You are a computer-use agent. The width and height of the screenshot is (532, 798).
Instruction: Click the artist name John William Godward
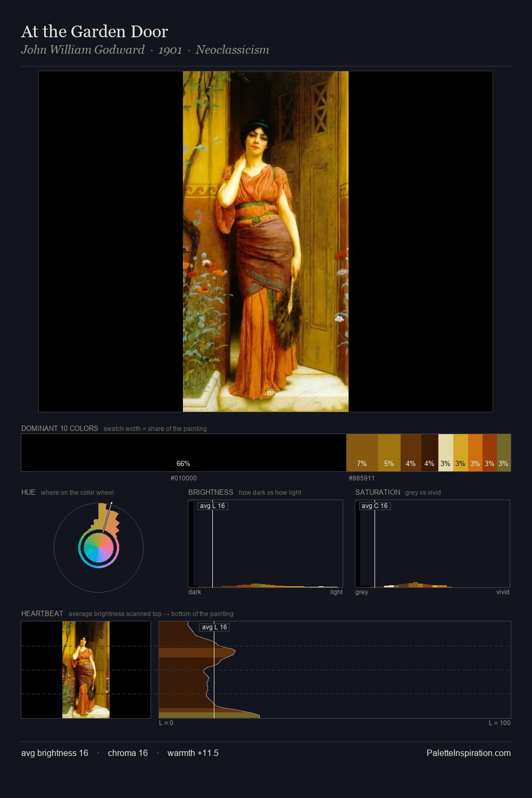point(83,50)
